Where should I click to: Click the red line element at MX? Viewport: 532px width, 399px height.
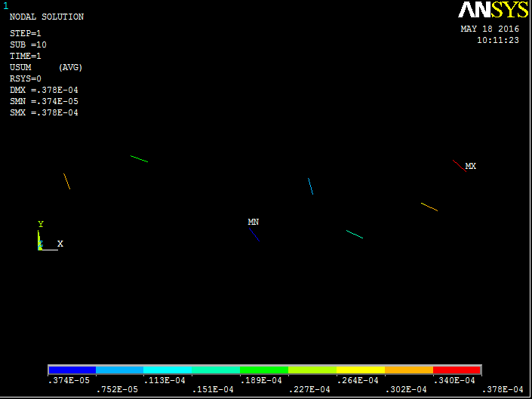[460, 166]
